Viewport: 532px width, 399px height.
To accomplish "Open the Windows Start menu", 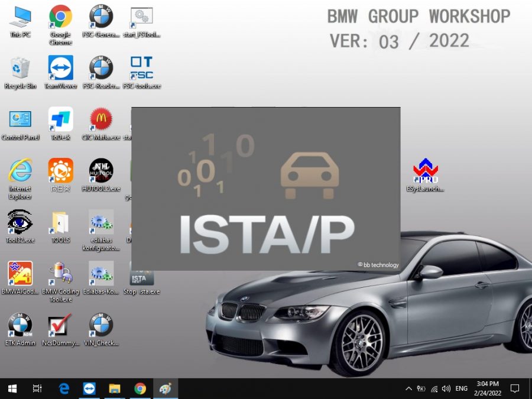I will pyautogui.click(x=12, y=388).
